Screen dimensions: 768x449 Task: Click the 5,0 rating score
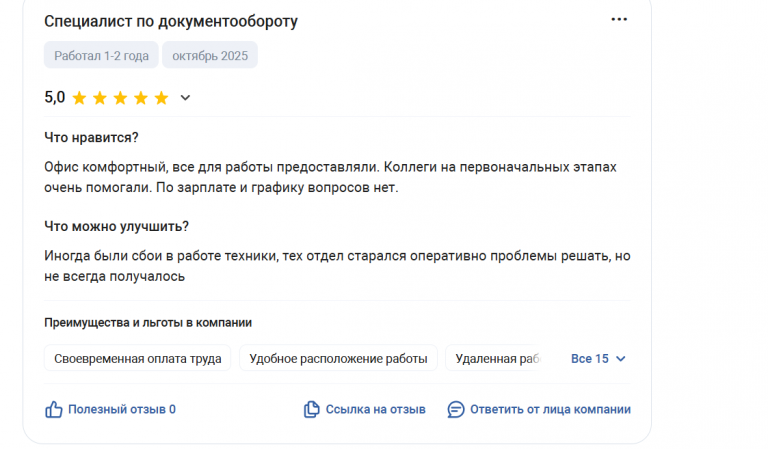54,97
